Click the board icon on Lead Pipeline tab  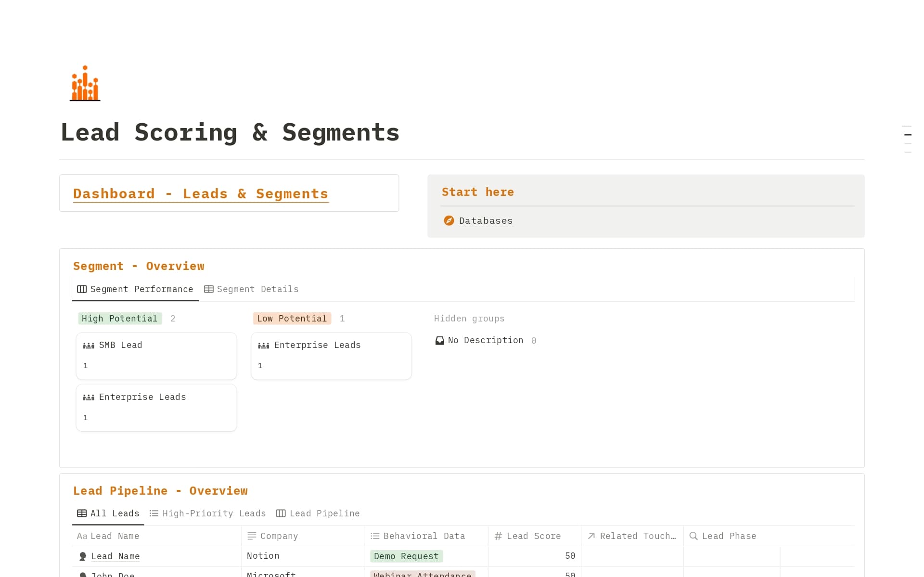tap(281, 513)
